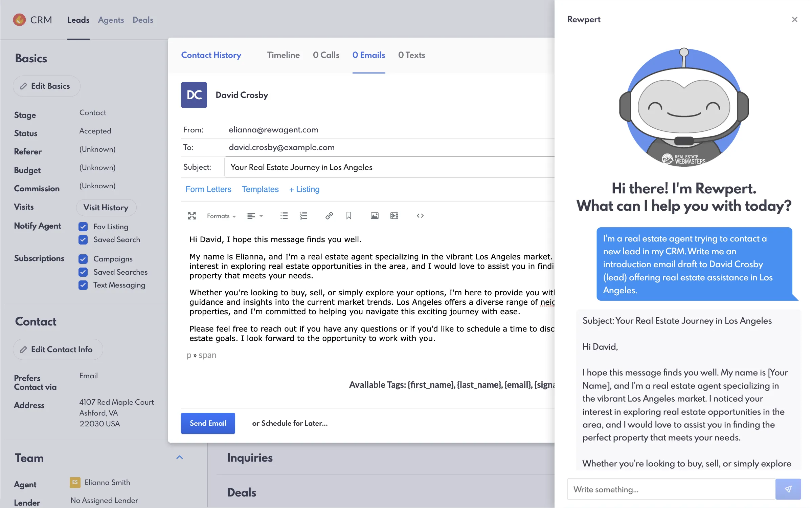The image size is (812, 508).
Task: Toggle the Campaigns subscription checkbox
Action: tap(83, 259)
